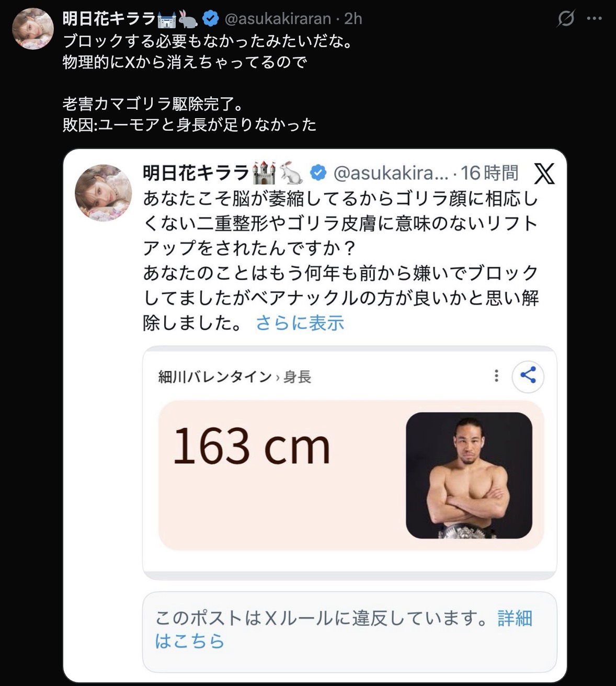Click the 163 cm height result

pyautogui.click(x=252, y=447)
